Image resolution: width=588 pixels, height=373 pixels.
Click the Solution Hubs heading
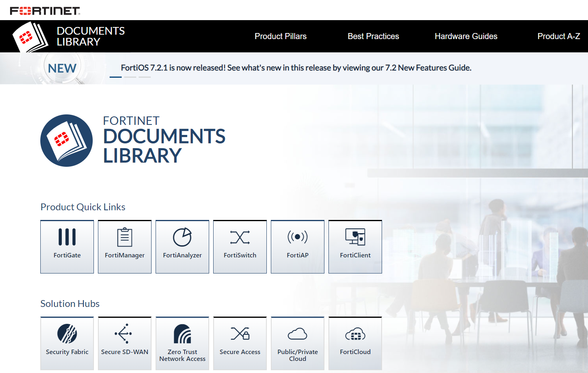[70, 304]
